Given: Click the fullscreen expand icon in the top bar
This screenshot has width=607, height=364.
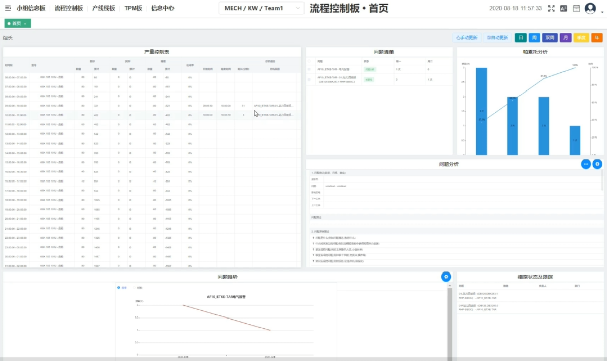Looking at the screenshot, I should (551, 8).
